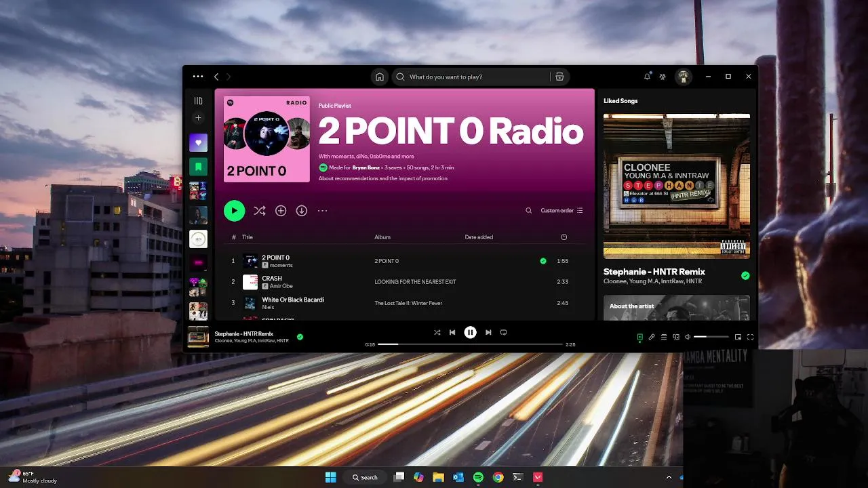Viewport: 868px width, 488px height.
Task: Select the track CRASH by Amir Obe
Action: (404, 282)
